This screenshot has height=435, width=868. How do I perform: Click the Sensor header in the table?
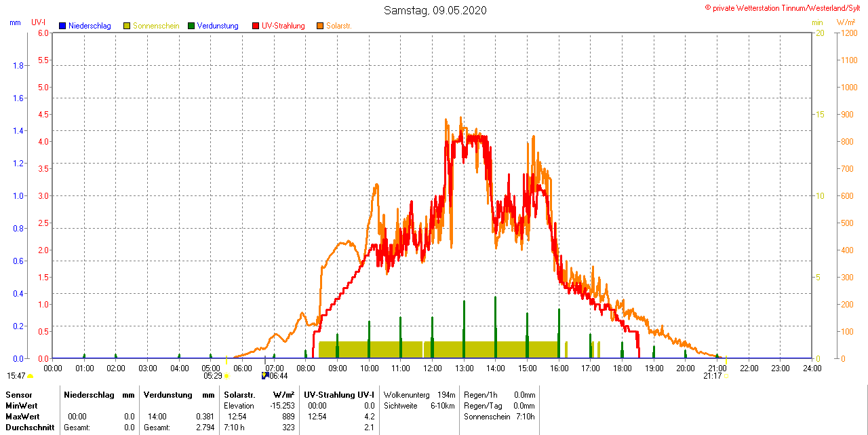(x=18, y=395)
